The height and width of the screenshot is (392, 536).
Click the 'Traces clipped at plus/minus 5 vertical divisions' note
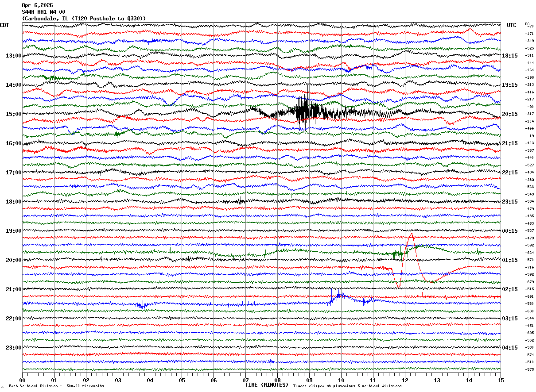347,386
